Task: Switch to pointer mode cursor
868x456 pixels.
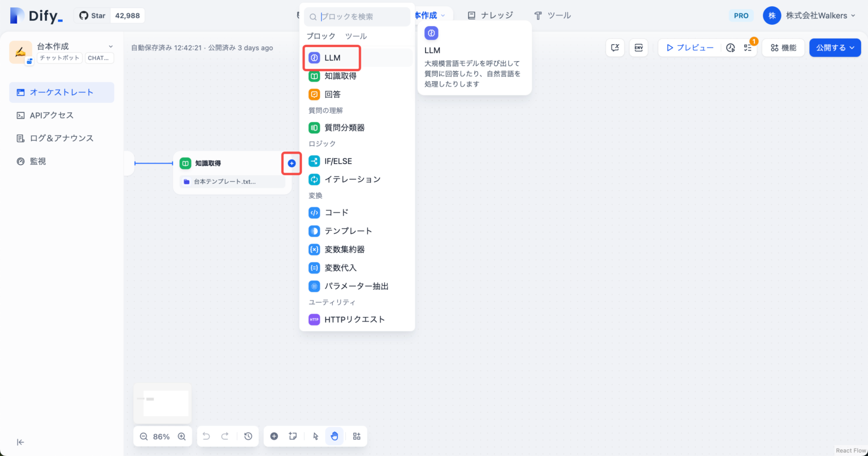Action: coord(315,436)
